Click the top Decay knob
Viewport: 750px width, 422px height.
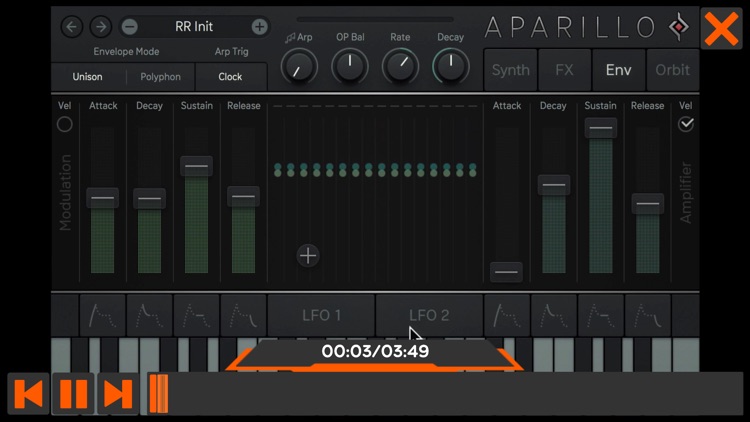[451, 67]
